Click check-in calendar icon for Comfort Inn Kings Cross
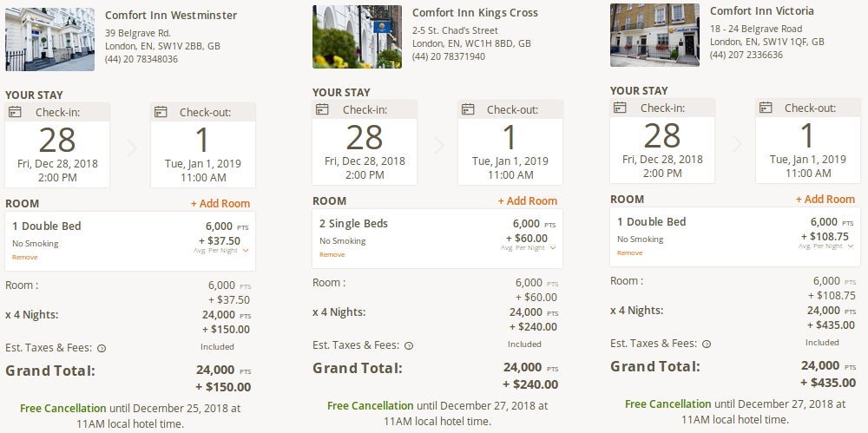The height and width of the screenshot is (433, 868). click(x=321, y=109)
